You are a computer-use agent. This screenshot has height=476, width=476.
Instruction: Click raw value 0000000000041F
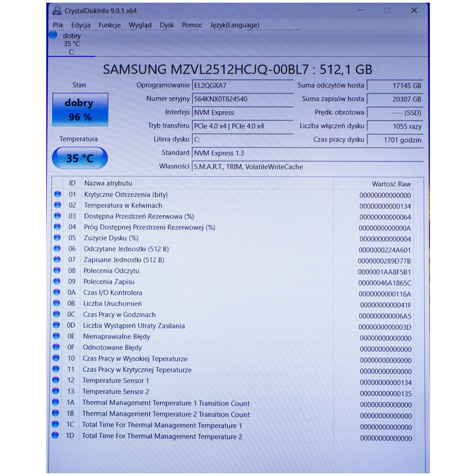pos(386,305)
